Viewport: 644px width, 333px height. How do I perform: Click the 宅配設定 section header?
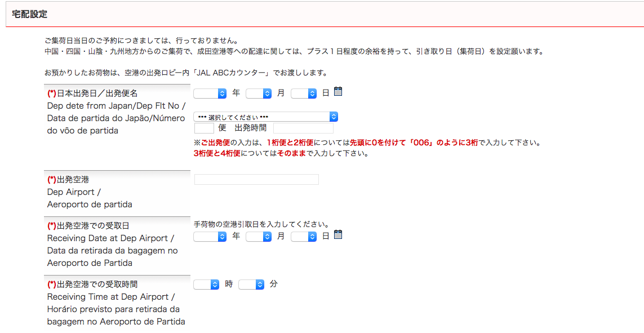[30, 14]
